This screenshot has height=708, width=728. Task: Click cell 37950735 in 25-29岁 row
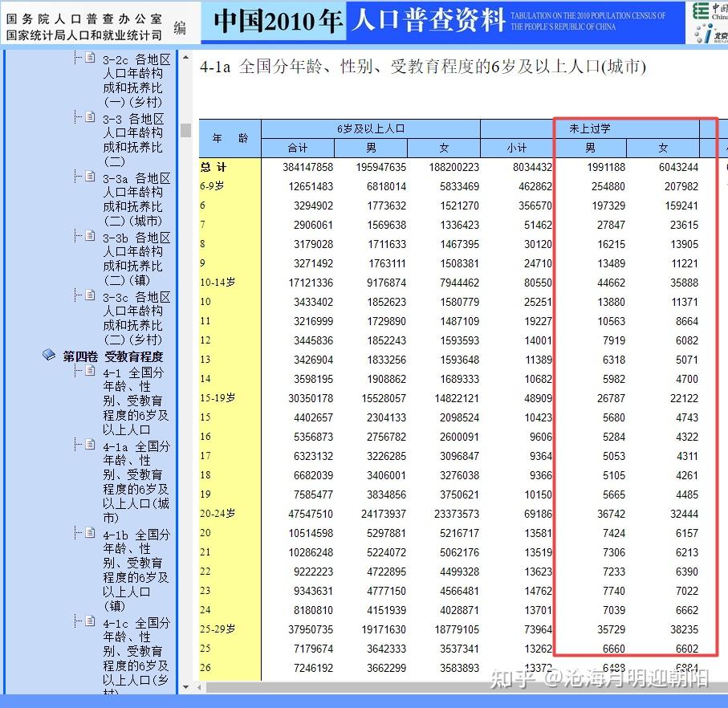[311, 629]
